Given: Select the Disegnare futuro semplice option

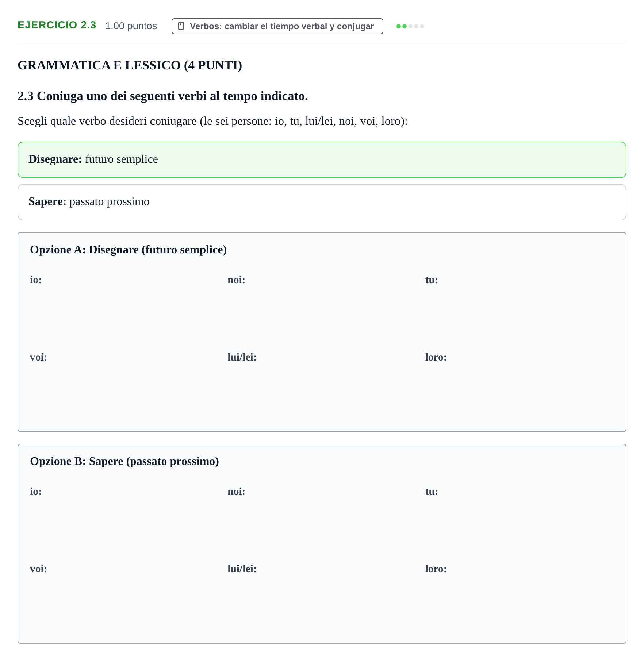Looking at the screenshot, I should click(322, 160).
